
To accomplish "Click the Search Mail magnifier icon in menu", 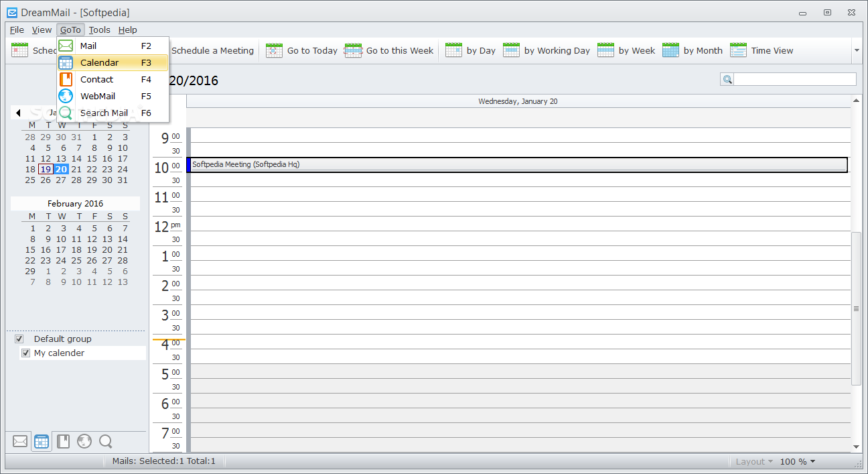I will tap(66, 113).
